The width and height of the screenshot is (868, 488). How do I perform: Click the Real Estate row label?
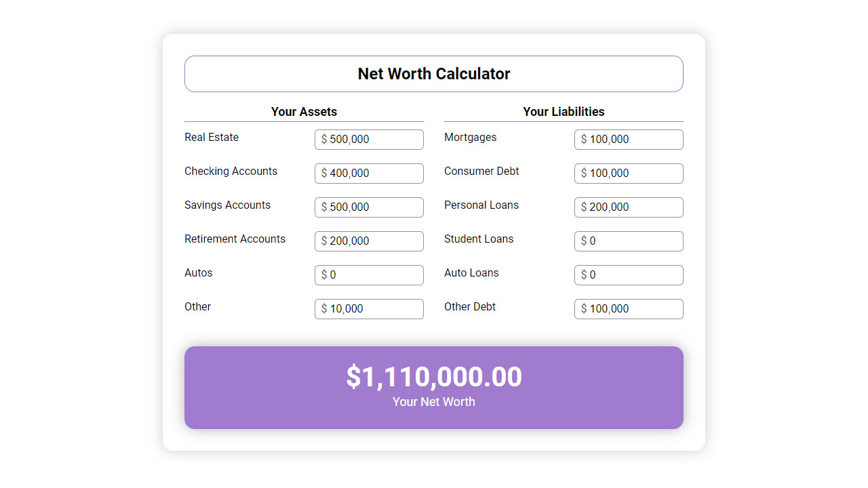(212, 137)
